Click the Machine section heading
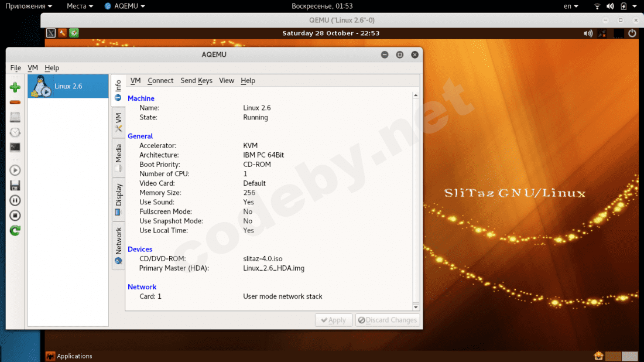Image resolution: width=644 pixels, height=362 pixels. pyautogui.click(x=141, y=98)
